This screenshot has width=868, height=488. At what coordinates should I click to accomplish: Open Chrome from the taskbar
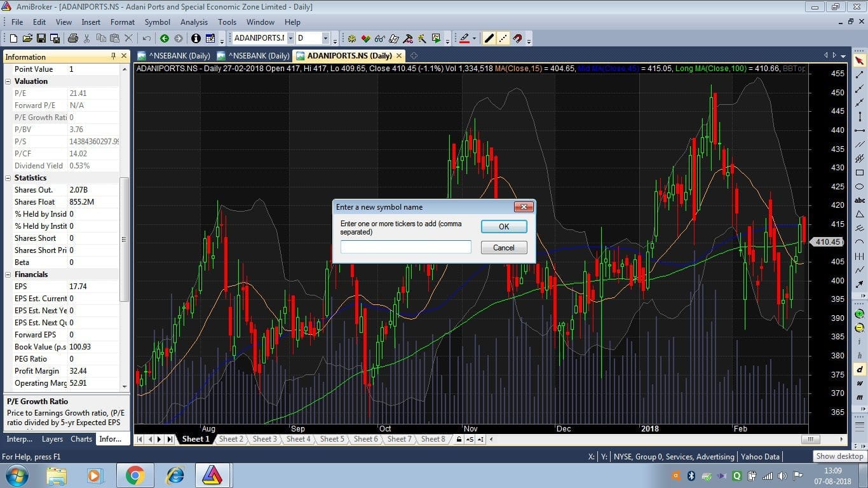coord(135,475)
